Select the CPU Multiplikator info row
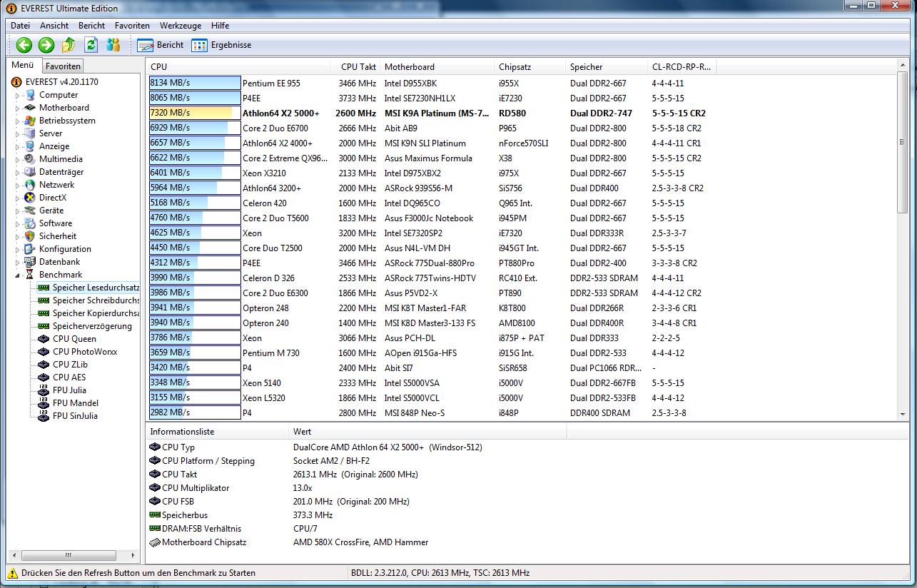The width and height of the screenshot is (917, 588). [527, 488]
